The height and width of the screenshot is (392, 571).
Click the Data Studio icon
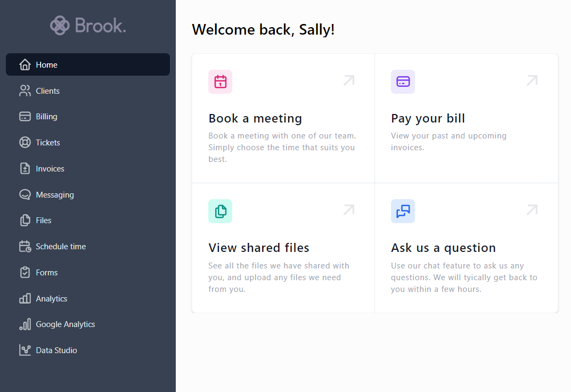tap(25, 350)
